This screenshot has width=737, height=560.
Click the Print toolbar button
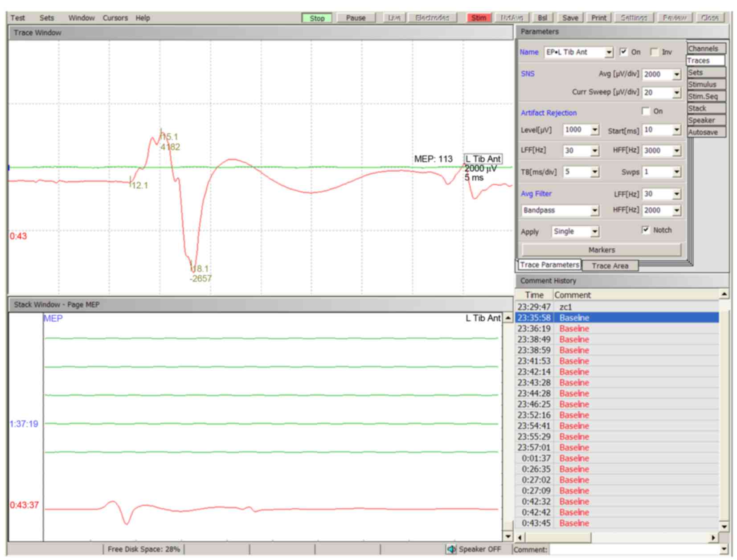[x=598, y=18]
